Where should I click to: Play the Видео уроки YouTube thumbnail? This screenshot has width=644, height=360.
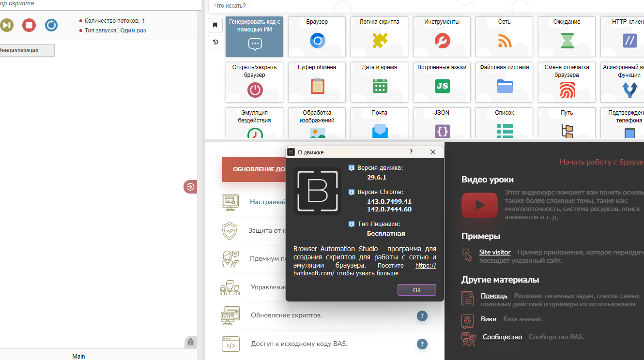[x=479, y=205]
